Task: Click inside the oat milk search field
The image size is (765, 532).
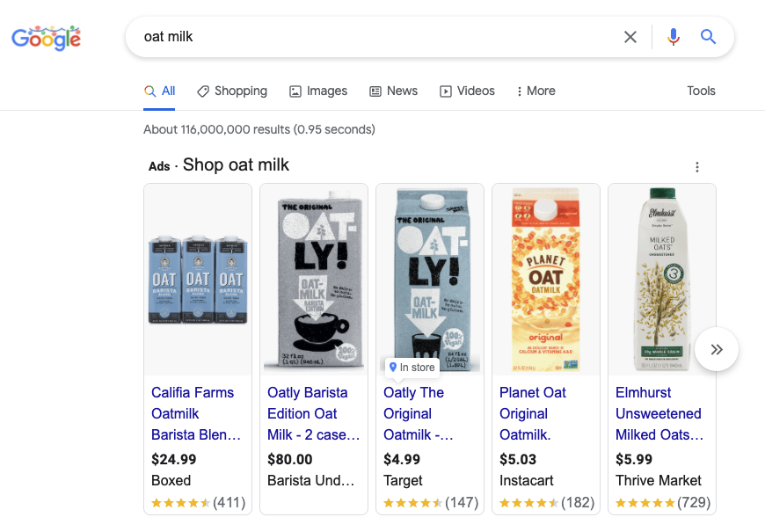Action: point(369,37)
